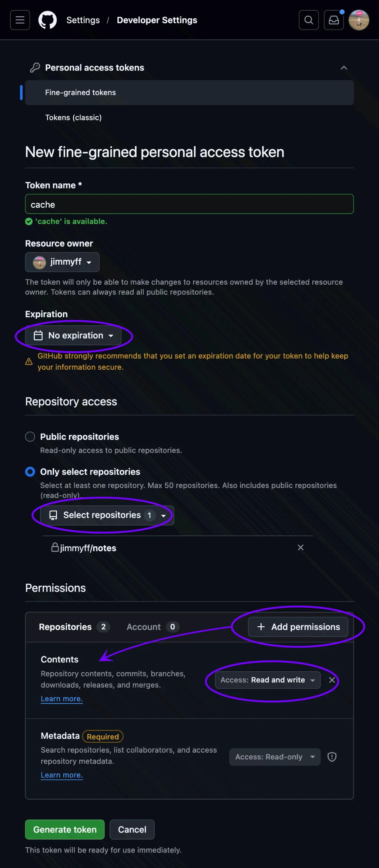Remove jimmyff/notes from selected repositories
The width and height of the screenshot is (379, 868).
point(301,547)
